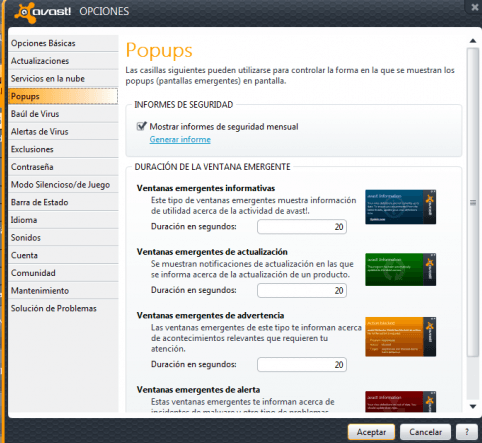Go to Actualizaciones settings
This screenshot has width=482, height=443.
click(63, 61)
